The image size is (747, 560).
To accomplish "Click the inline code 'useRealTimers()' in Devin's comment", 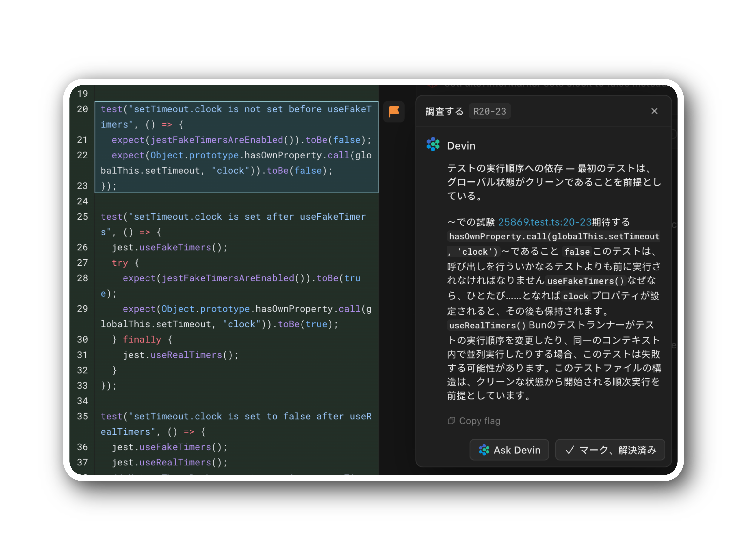I will point(487,325).
